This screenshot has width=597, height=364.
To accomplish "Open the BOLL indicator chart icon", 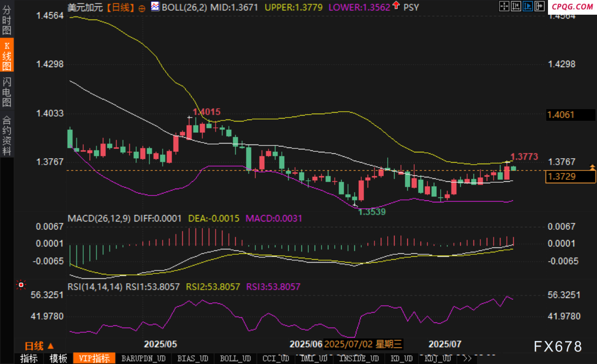I will click(x=155, y=7).
